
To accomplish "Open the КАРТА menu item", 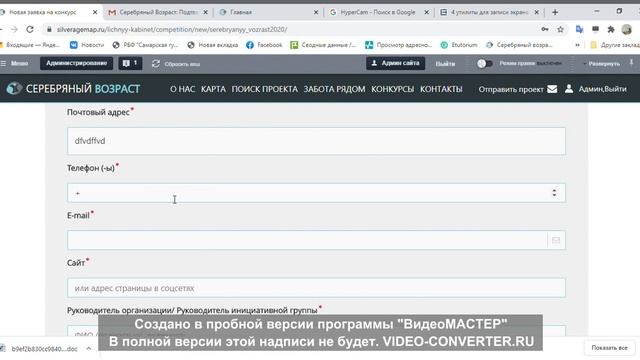I will 213,89.
